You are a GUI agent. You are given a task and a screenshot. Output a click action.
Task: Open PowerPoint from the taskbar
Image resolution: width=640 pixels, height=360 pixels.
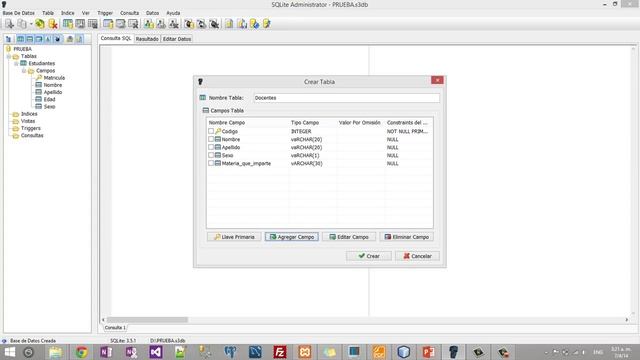428,352
